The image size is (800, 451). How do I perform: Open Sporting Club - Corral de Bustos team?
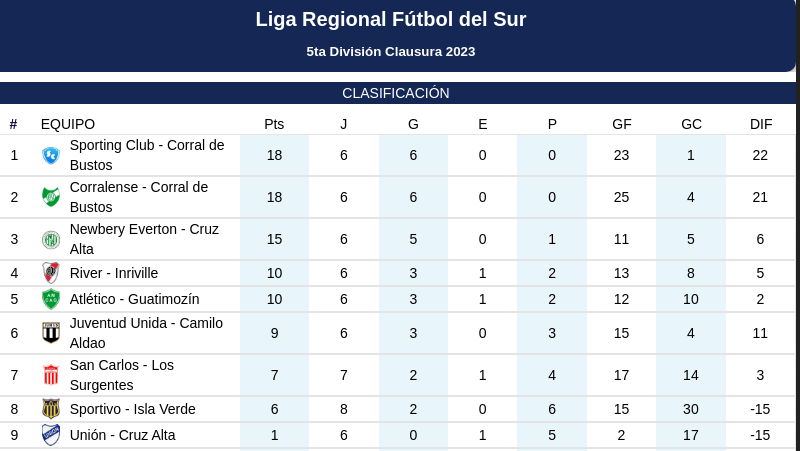pyautogui.click(x=147, y=155)
